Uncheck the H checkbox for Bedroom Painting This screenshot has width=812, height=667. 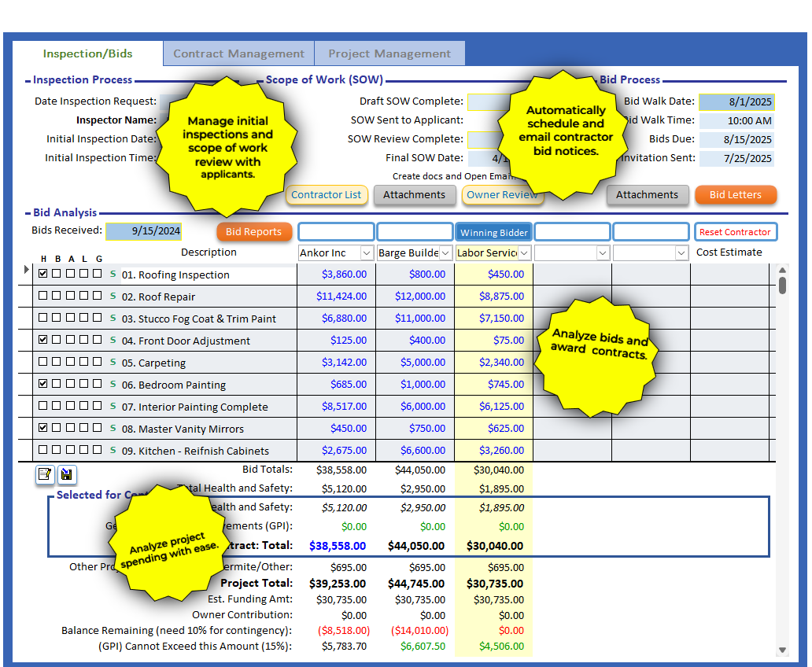point(43,383)
